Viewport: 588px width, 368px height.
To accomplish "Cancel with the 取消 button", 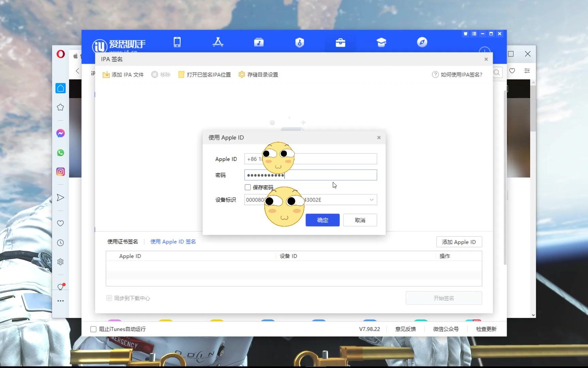I will (360, 220).
